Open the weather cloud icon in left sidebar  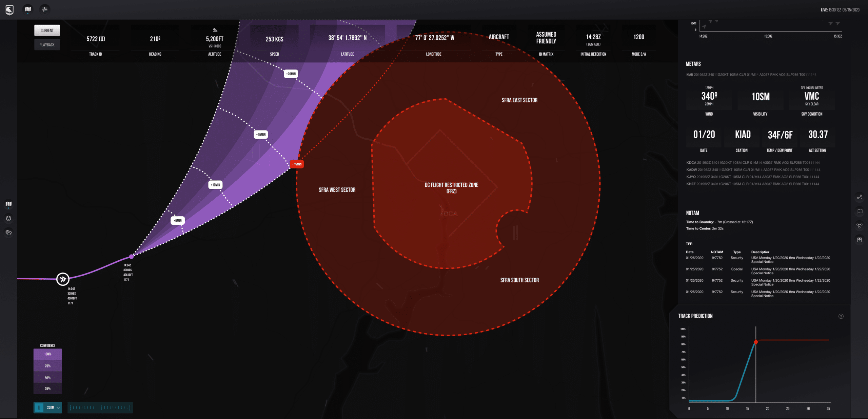coord(9,233)
